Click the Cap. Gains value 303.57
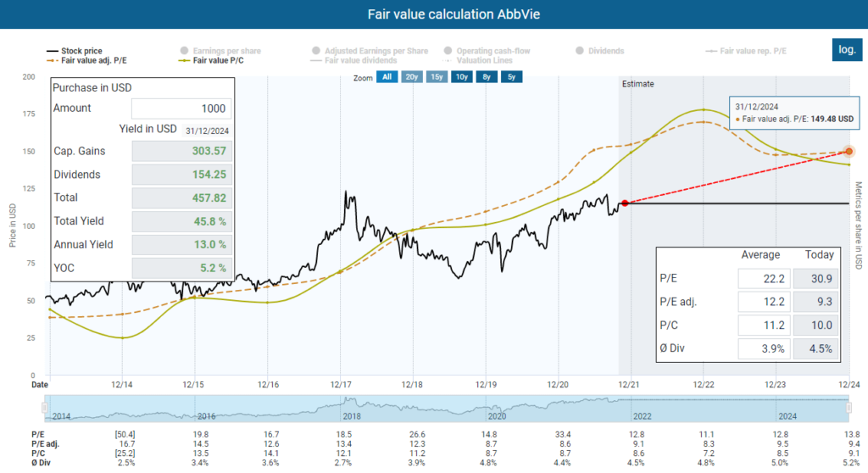868x473 pixels. (181, 151)
